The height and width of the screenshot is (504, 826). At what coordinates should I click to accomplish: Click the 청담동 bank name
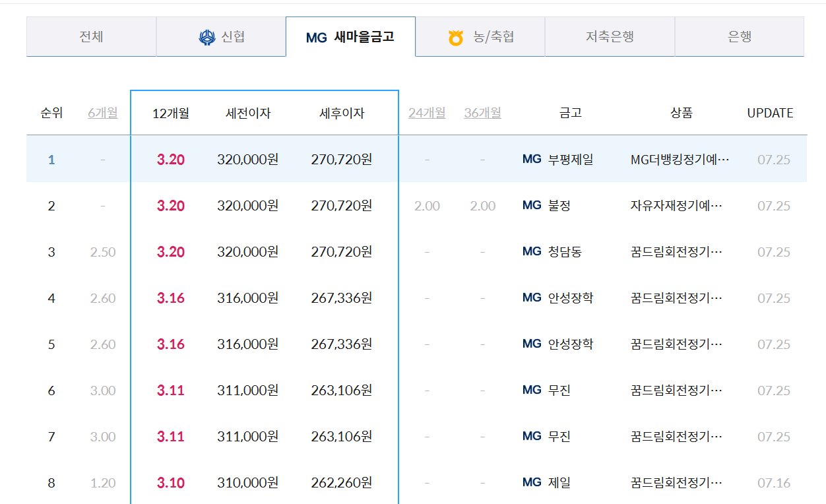[565, 252]
